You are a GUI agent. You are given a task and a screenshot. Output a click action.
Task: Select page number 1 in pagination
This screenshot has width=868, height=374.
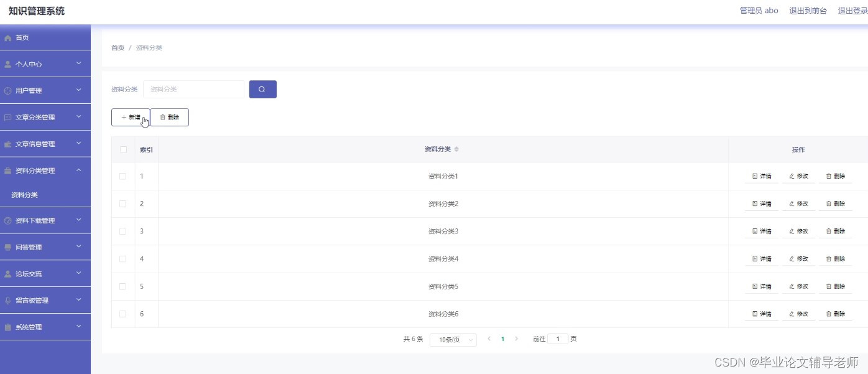502,339
